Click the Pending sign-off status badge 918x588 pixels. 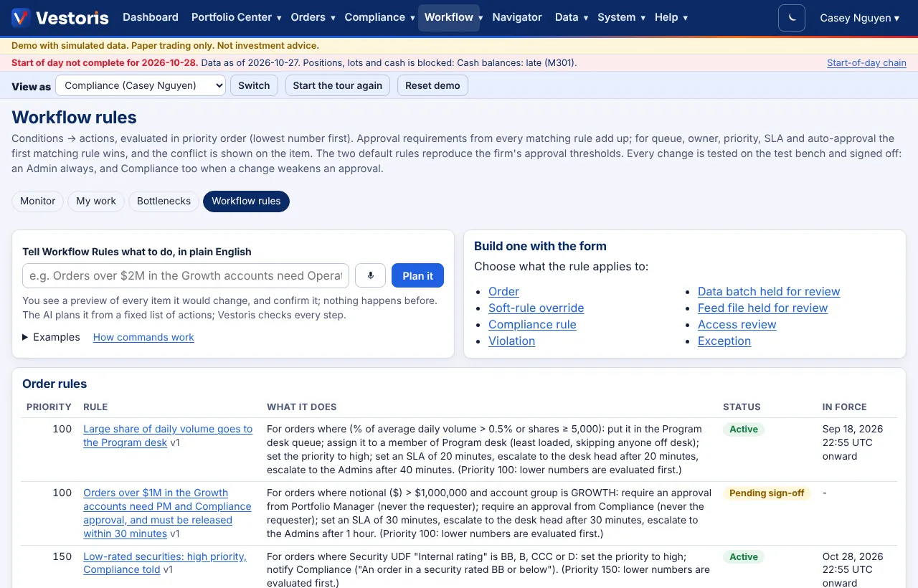(x=767, y=493)
